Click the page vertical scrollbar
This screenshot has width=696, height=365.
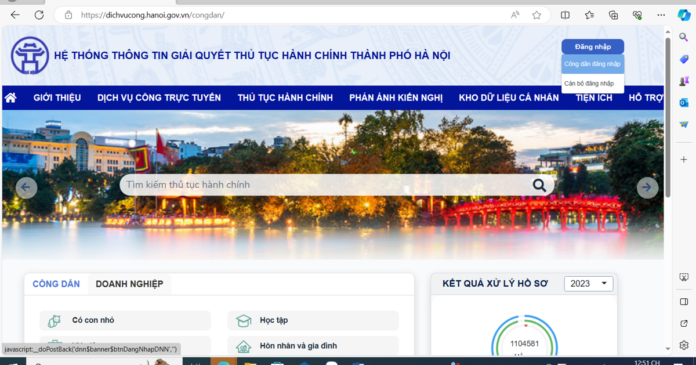(x=668, y=118)
